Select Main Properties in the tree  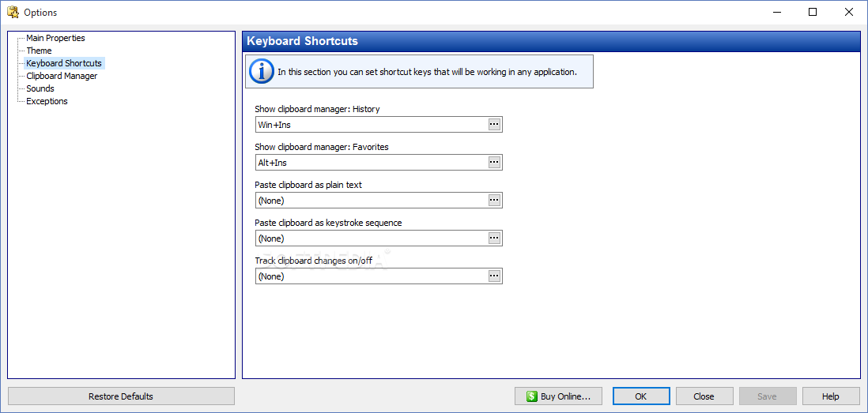pyautogui.click(x=55, y=38)
